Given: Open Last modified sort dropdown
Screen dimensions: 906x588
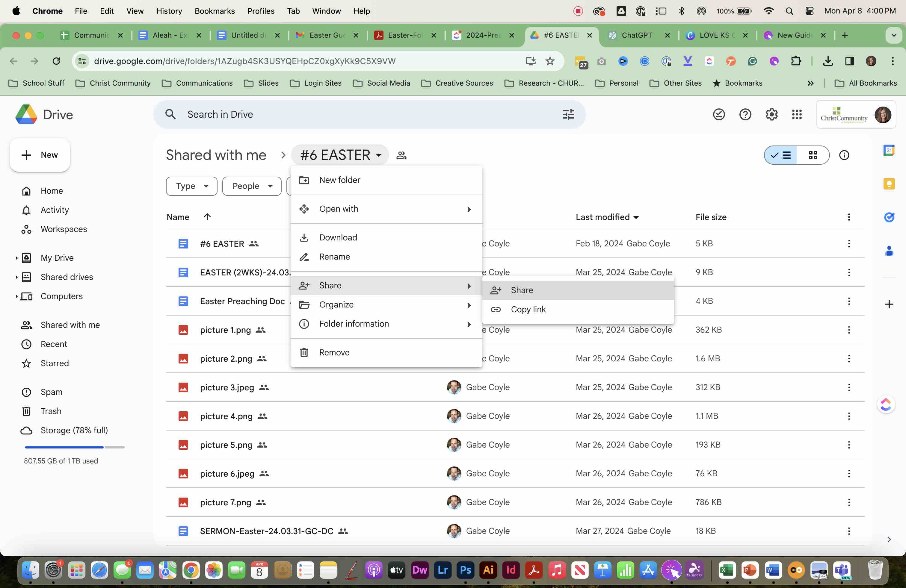Looking at the screenshot, I should click(x=607, y=217).
